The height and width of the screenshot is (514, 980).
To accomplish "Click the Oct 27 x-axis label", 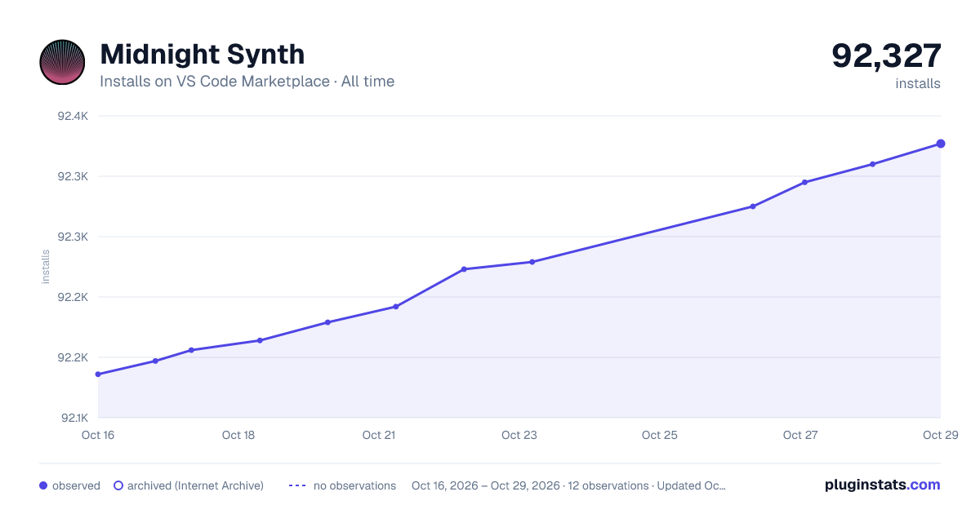I will [x=800, y=435].
